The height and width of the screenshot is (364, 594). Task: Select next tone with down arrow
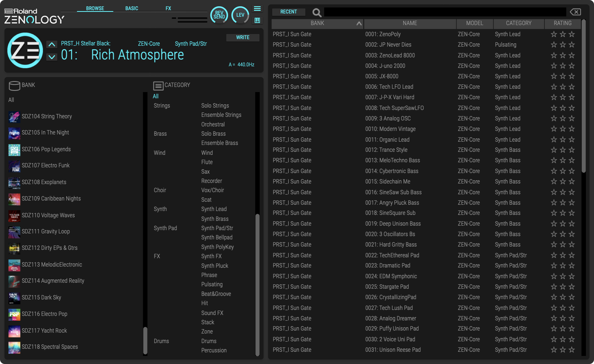point(52,57)
